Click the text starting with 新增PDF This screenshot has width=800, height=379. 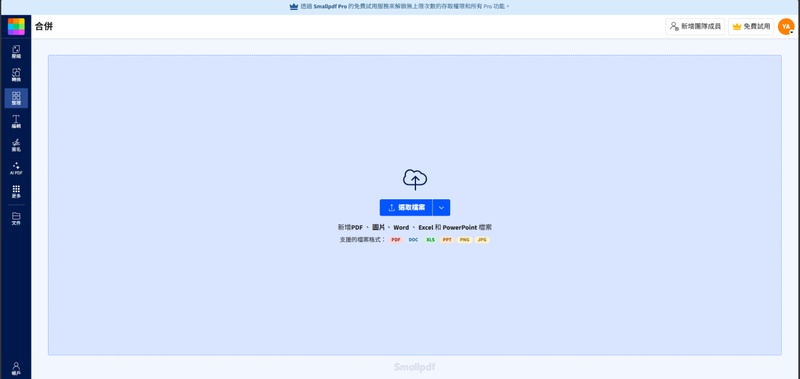[x=415, y=228]
